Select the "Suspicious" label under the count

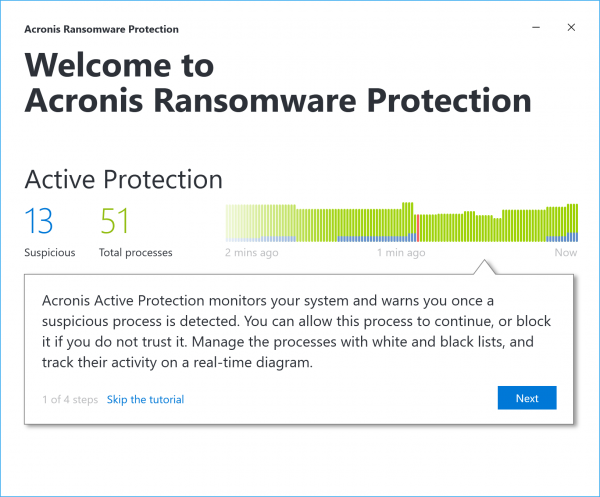pyautogui.click(x=50, y=253)
